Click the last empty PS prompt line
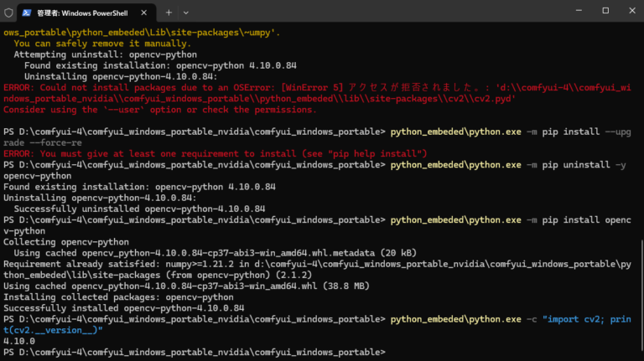 point(195,353)
